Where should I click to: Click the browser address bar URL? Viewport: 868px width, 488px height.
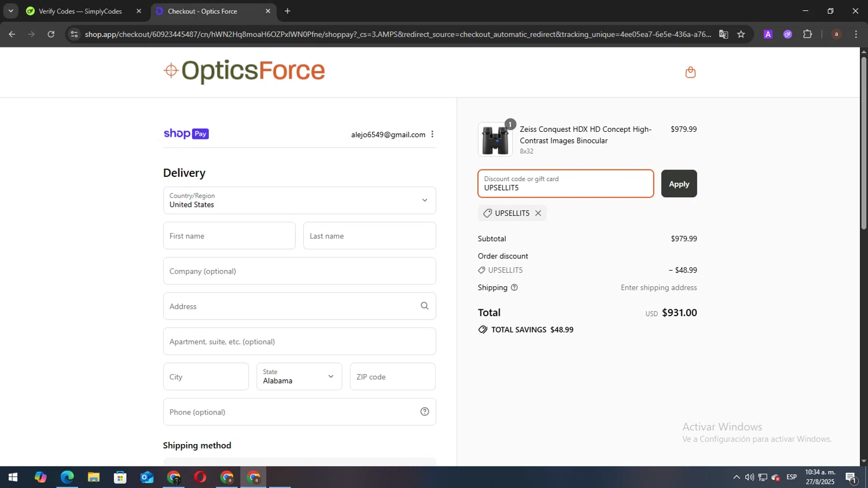pyautogui.click(x=398, y=34)
